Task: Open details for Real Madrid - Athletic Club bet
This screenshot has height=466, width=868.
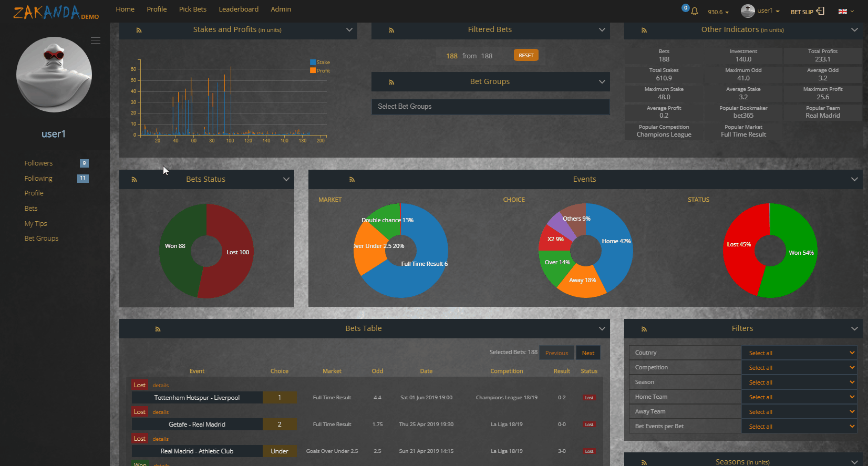Action: pyautogui.click(x=160, y=439)
